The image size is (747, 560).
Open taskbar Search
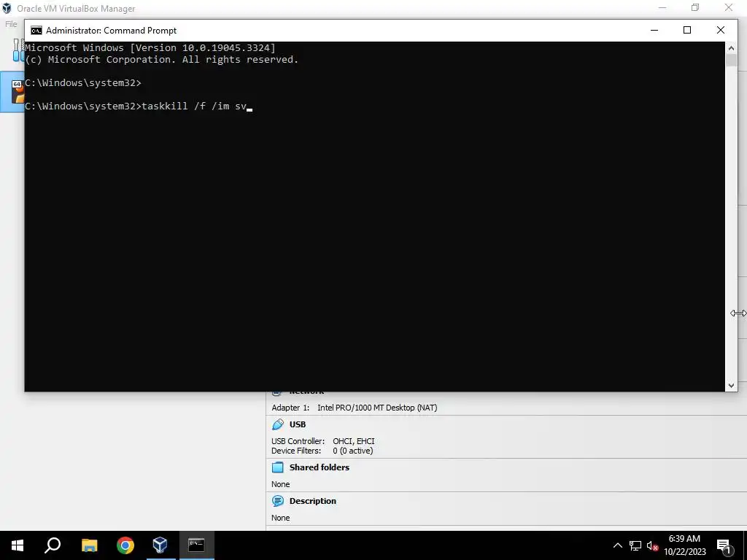click(53, 545)
